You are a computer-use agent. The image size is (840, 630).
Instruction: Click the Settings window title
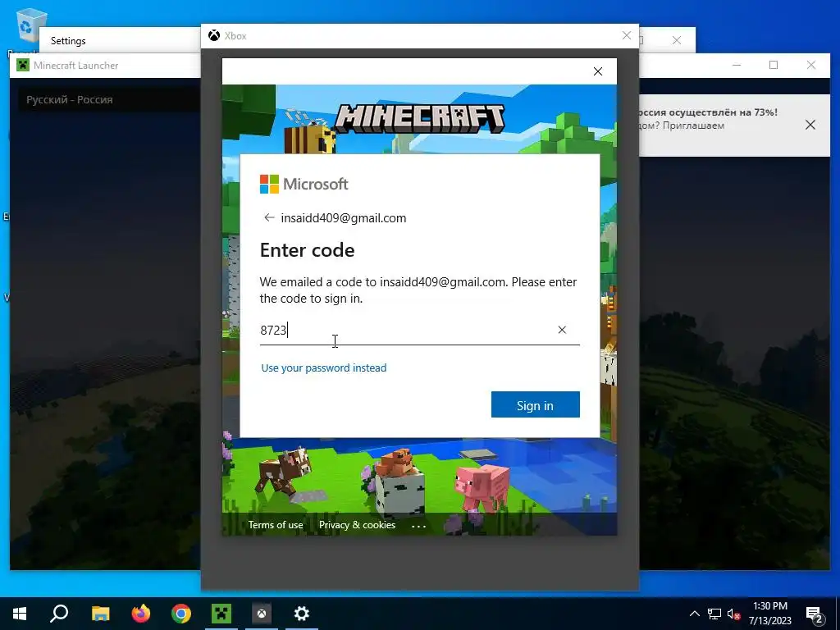(68, 41)
